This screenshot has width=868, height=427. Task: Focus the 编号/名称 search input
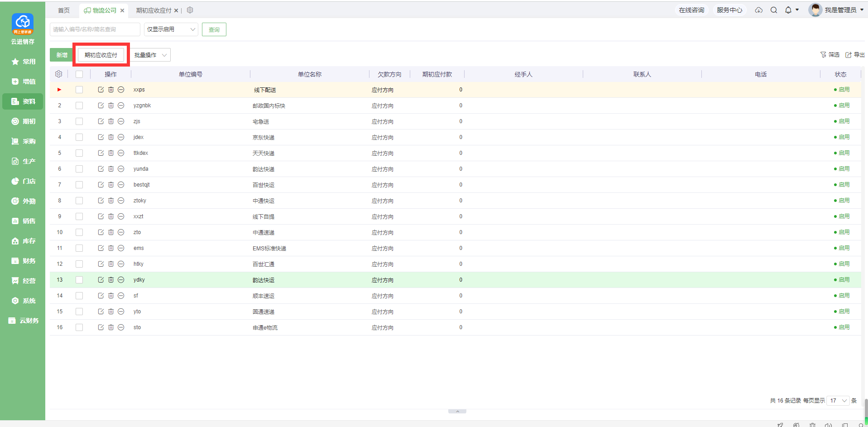pos(95,29)
